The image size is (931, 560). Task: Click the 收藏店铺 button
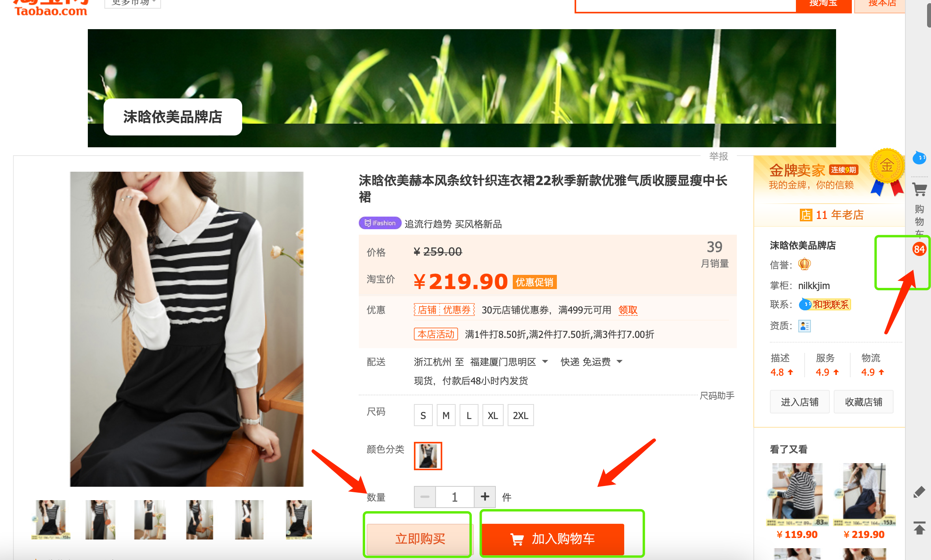pos(864,402)
